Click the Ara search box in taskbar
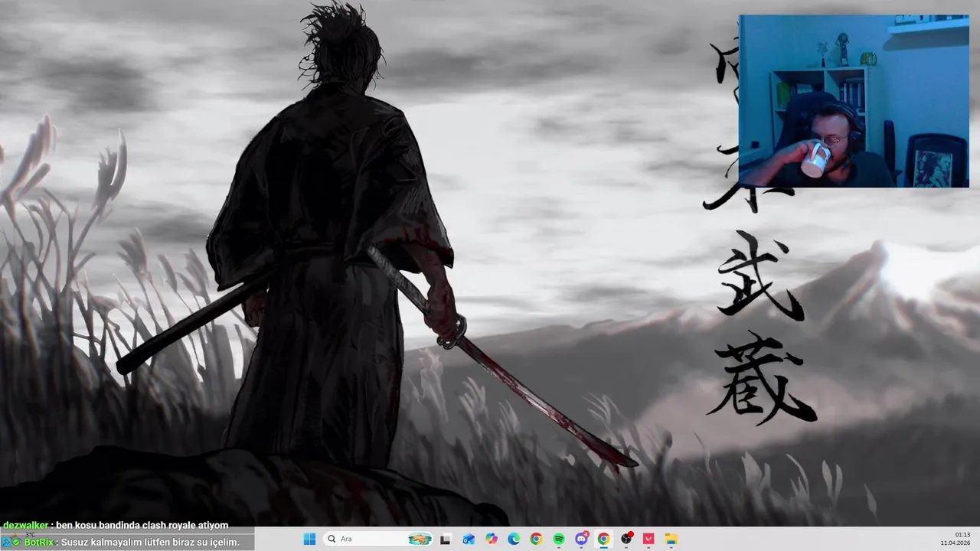 pos(378,539)
